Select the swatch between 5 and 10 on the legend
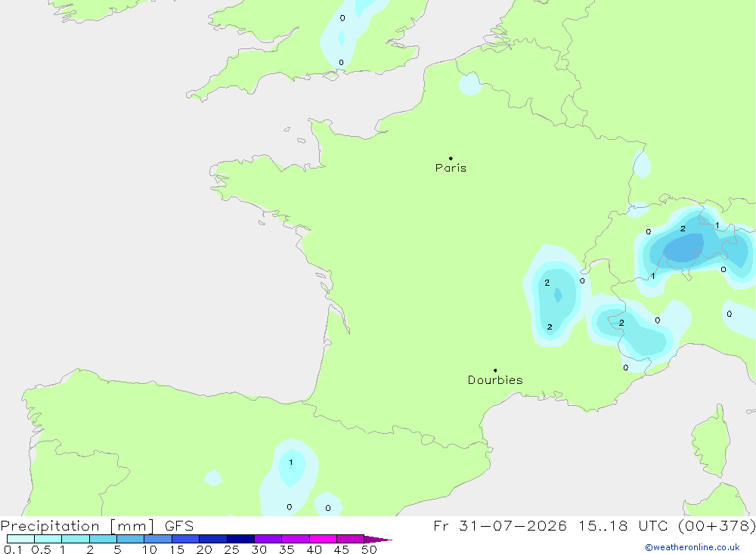The image size is (756, 554). (130, 539)
